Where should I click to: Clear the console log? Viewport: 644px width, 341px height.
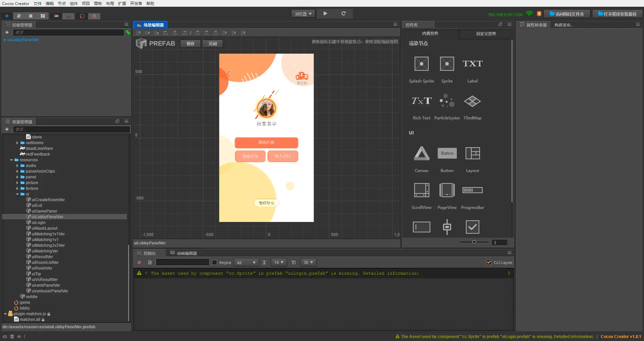(x=139, y=263)
